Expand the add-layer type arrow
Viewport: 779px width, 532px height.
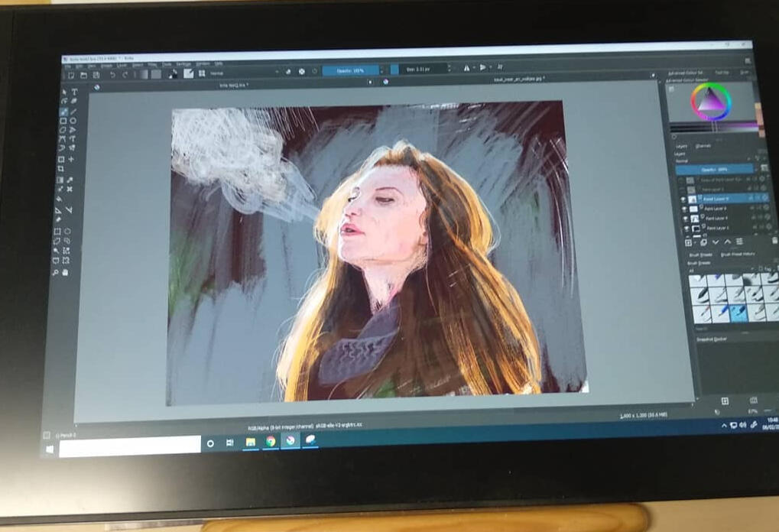(x=695, y=243)
